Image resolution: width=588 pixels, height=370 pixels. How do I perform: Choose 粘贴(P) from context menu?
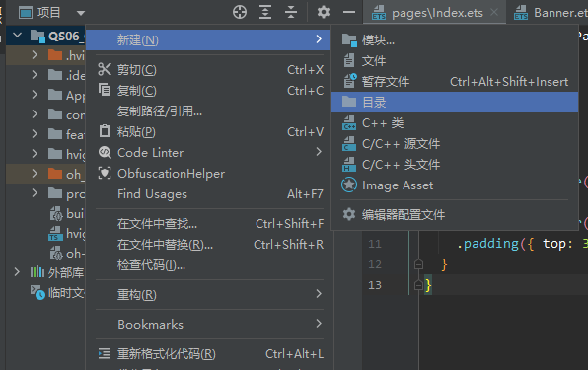coord(209,132)
